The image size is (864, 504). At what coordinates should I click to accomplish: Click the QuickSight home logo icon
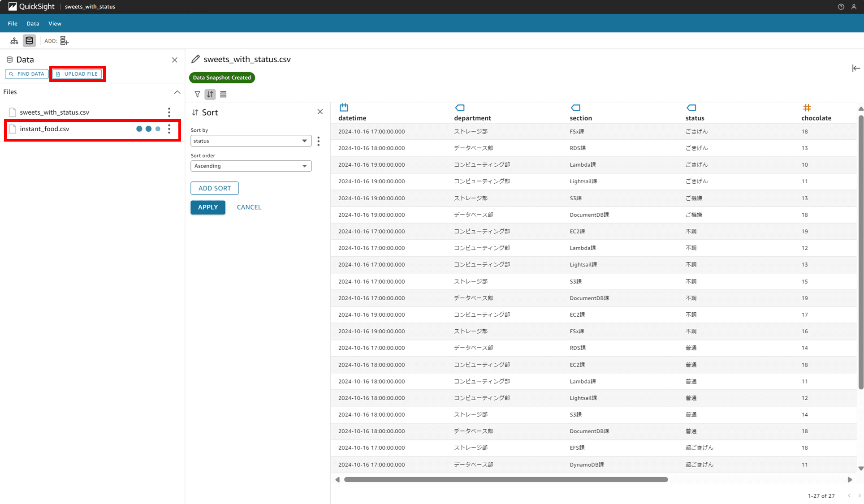pos(10,7)
